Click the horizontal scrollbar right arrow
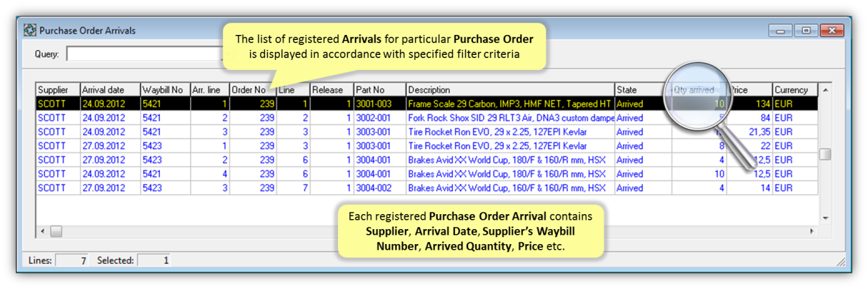The width and height of the screenshot is (868, 289). [811, 231]
